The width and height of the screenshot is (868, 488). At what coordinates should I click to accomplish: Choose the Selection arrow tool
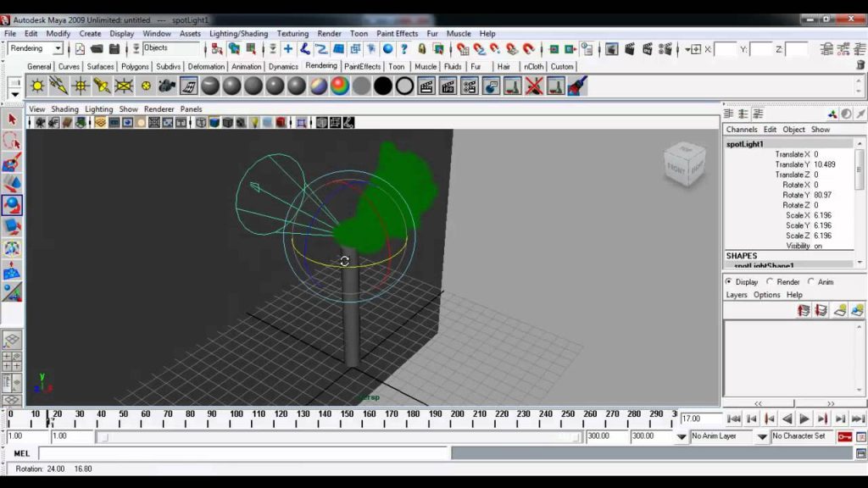[12, 119]
